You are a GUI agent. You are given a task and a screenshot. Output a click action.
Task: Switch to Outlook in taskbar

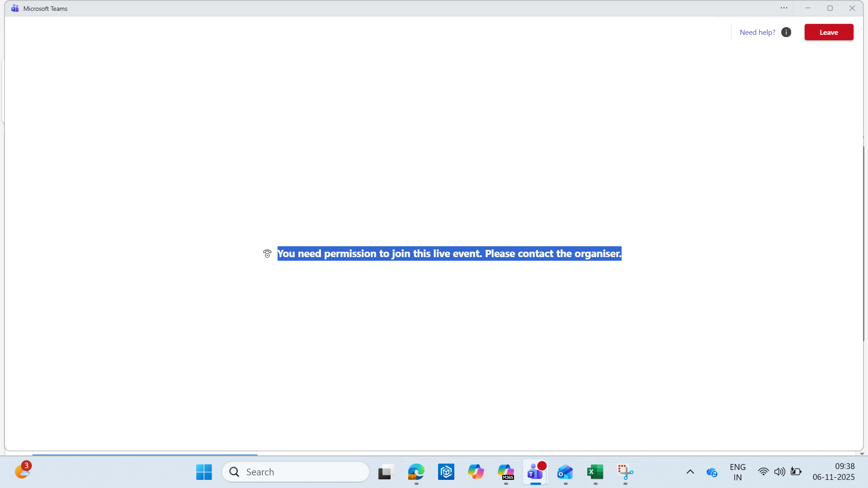(x=565, y=472)
